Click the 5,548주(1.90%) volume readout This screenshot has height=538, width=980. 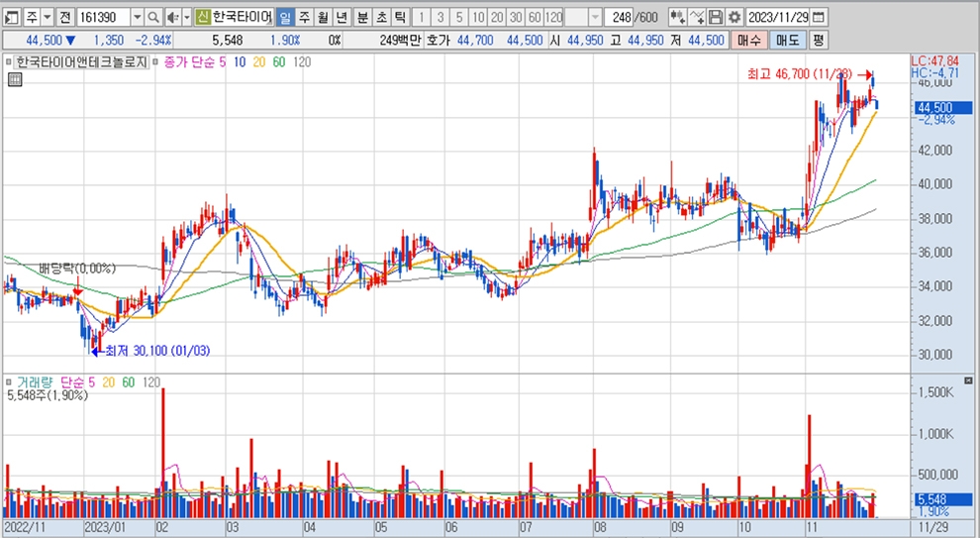48,395
